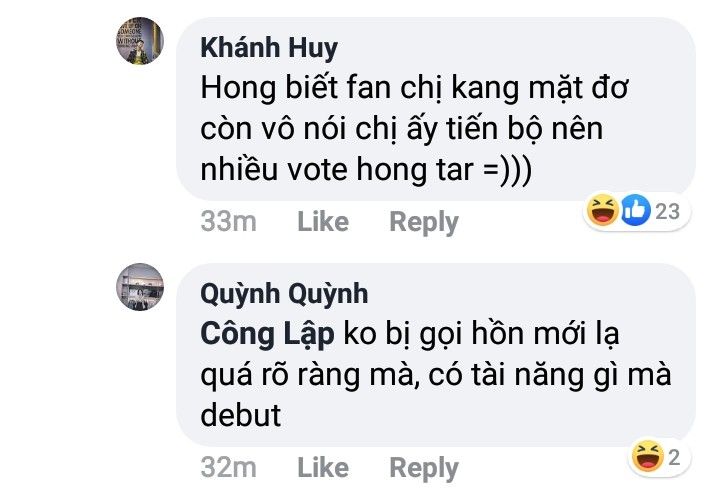Open the 23 reactions count
The height and width of the screenshot is (496, 720).
668,212
